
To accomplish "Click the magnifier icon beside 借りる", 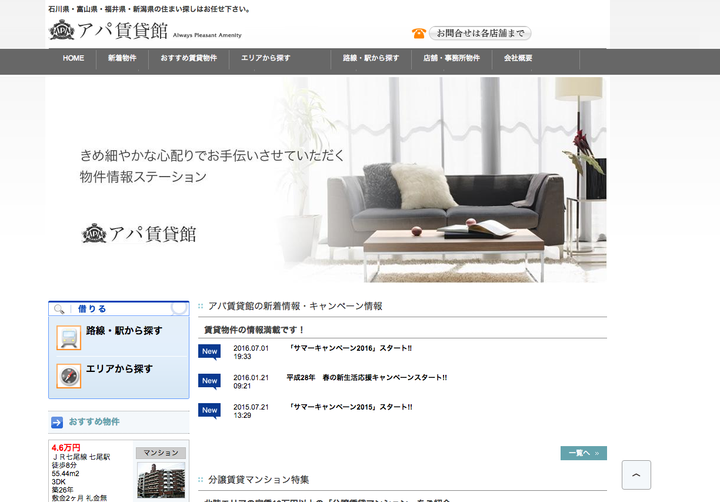I will [59, 309].
